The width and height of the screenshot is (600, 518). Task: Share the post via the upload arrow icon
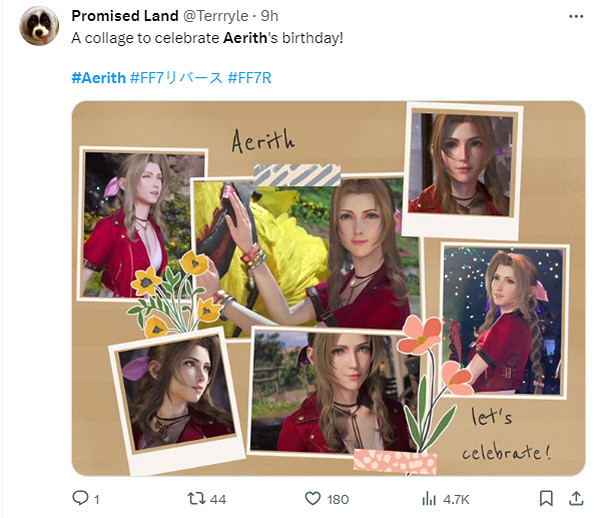pos(575,498)
